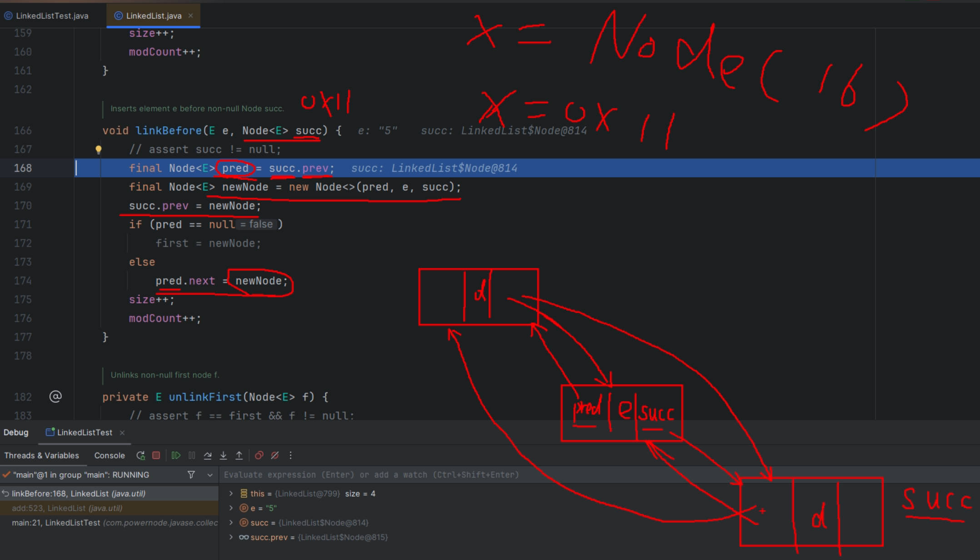Open the View Breakpoints dialog icon
The image size is (980, 560).
[x=259, y=455]
